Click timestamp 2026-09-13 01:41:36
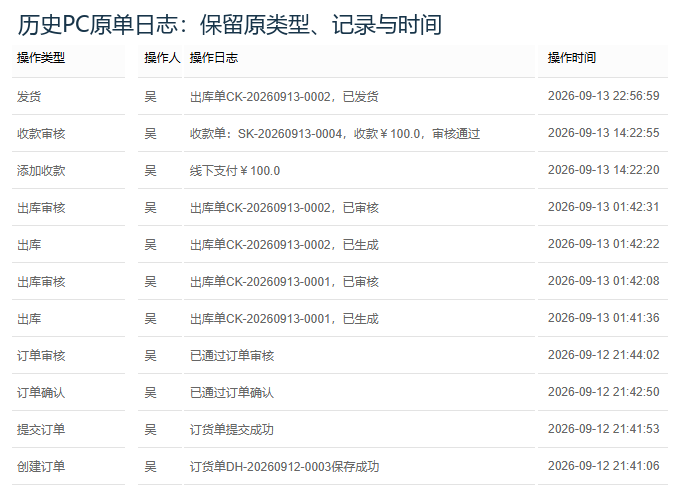This screenshot has height=495, width=675. (604, 318)
